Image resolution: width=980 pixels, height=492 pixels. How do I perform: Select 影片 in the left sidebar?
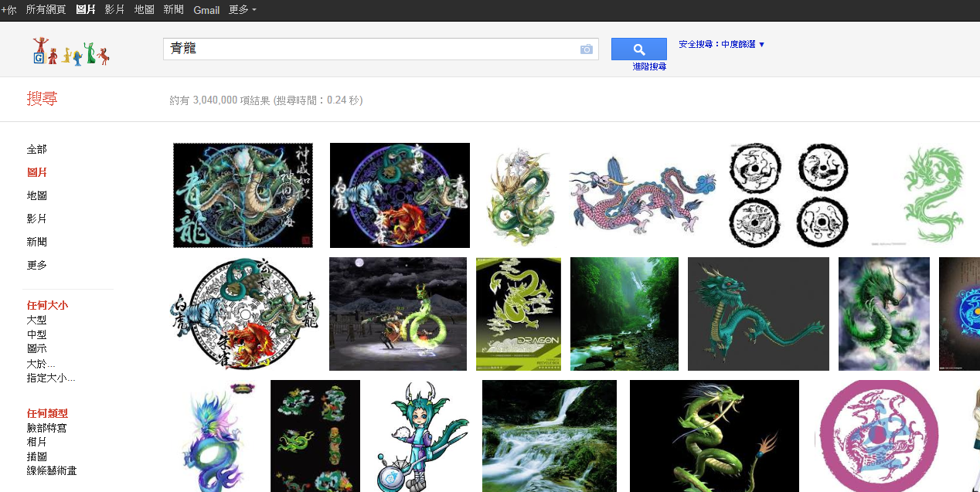tap(37, 219)
